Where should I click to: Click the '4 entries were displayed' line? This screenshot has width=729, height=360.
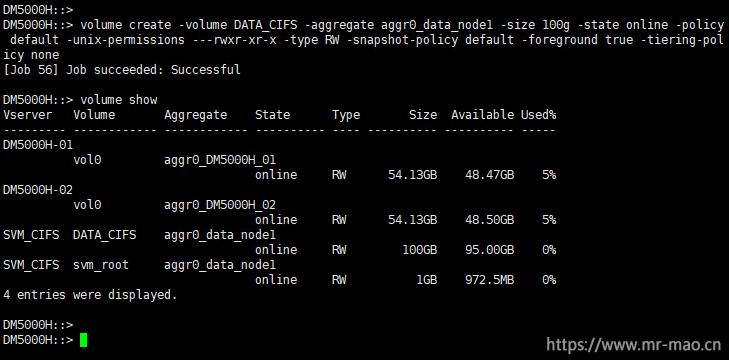90,295
